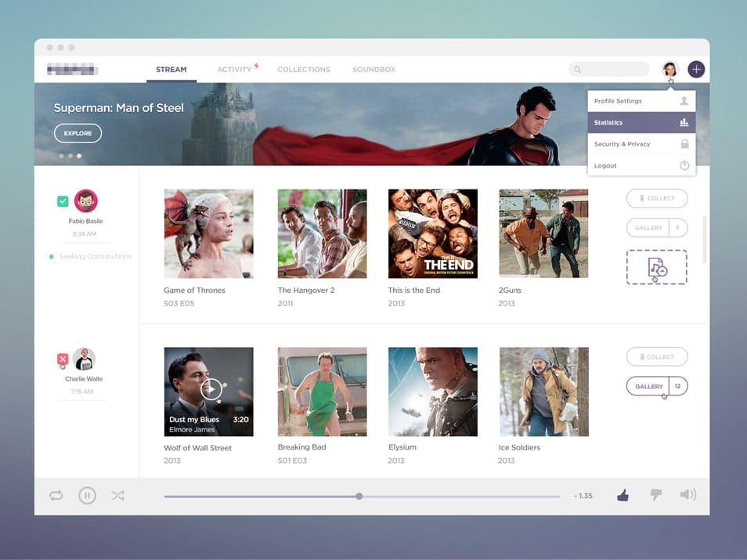This screenshot has width=747, height=560.
Task: Click the playback progress slider handle
Action: point(359,496)
